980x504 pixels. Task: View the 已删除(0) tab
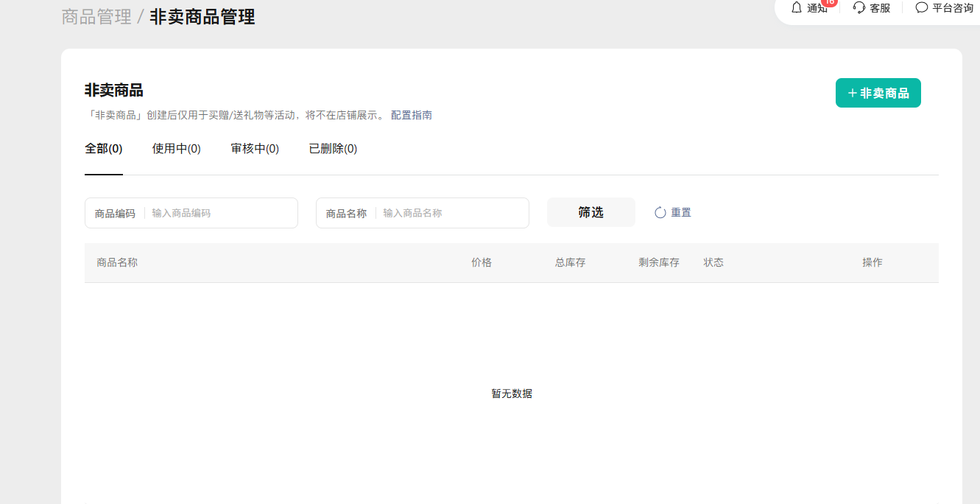coord(333,149)
